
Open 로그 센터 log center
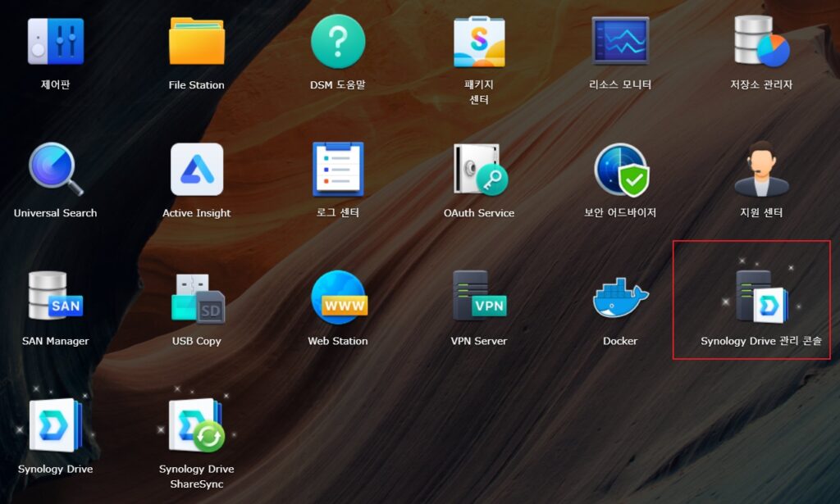[x=337, y=170]
